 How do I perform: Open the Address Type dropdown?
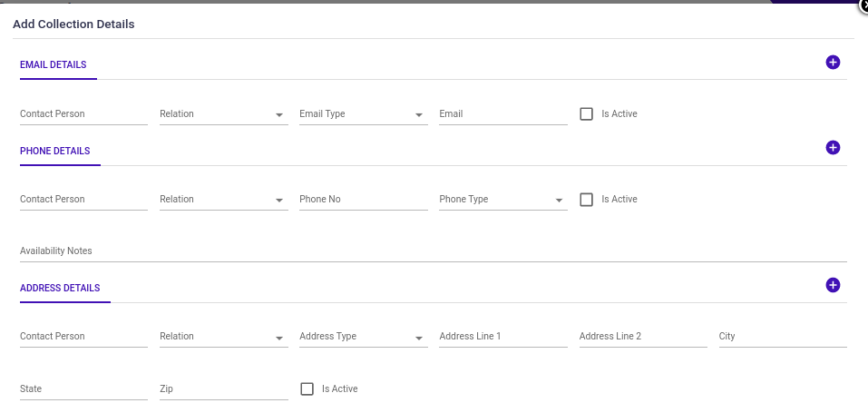click(x=363, y=337)
